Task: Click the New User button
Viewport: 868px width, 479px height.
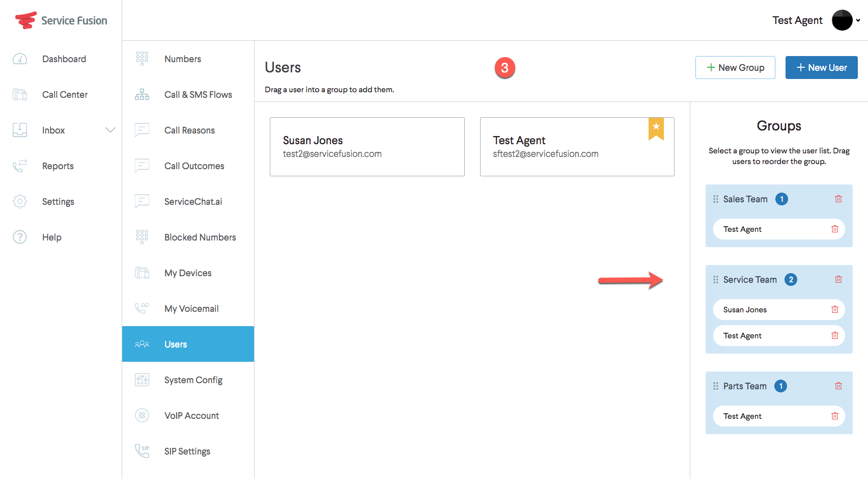Action: (x=822, y=67)
